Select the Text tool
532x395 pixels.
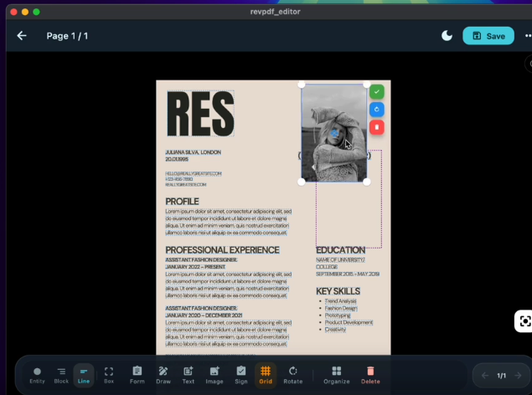(189, 374)
